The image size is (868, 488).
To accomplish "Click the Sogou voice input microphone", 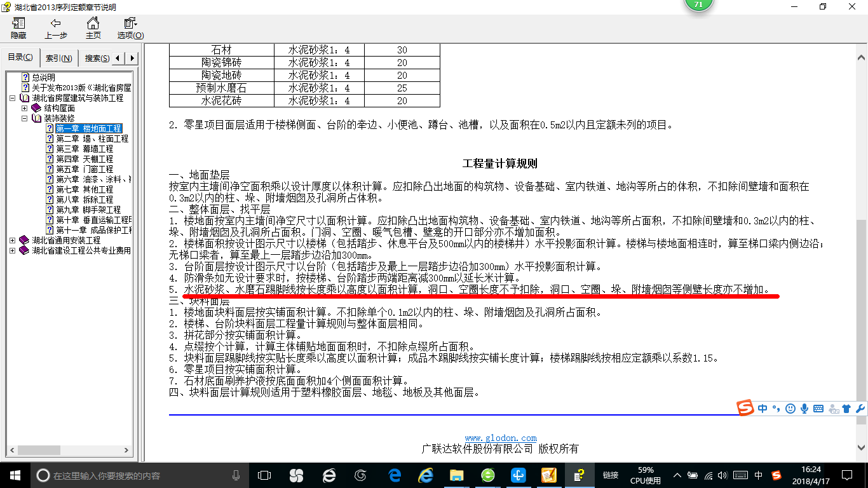I will (804, 409).
